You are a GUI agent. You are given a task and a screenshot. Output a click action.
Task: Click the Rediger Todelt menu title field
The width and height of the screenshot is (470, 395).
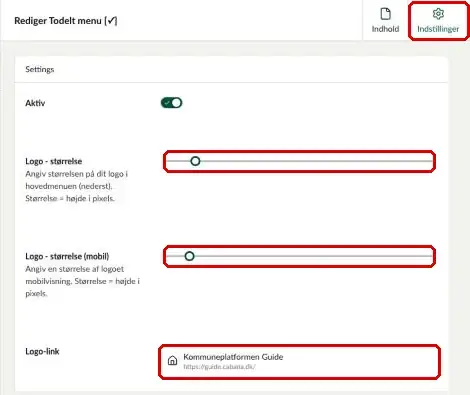click(66, 21)
